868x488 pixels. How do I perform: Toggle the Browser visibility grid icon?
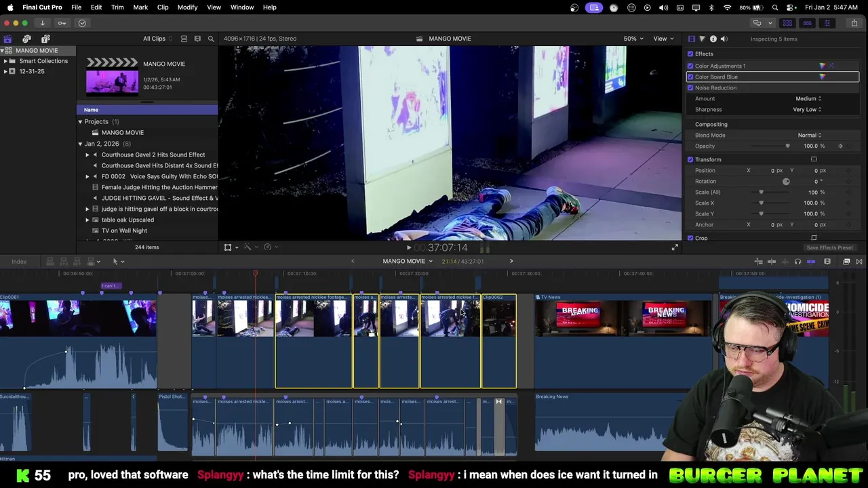[787, 23]
